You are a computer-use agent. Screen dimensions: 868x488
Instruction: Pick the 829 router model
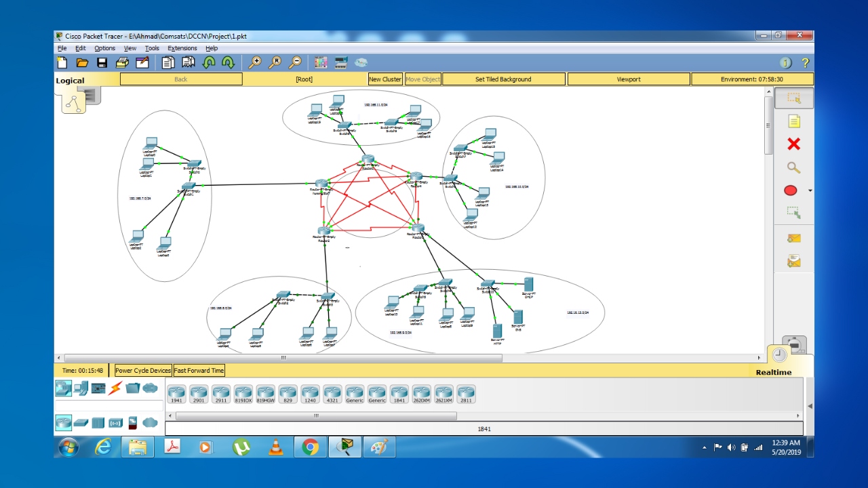click(x=288, y=394)
